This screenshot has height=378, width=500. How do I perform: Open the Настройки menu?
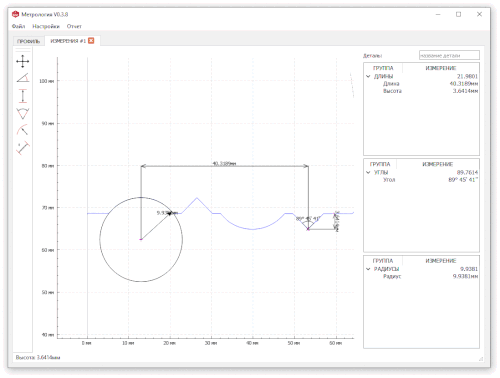click(46, 26)
